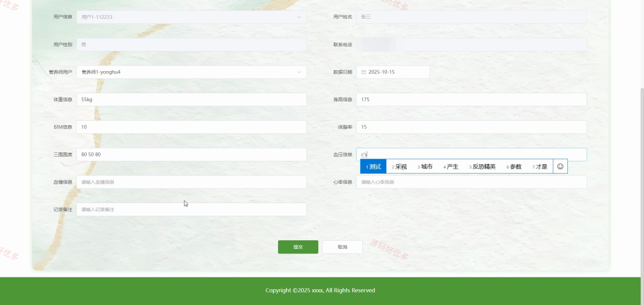Click the 身高信息 field with 175
Image resolution: width=644 pixels, height=305 pixels.
(x=472, y=99)
